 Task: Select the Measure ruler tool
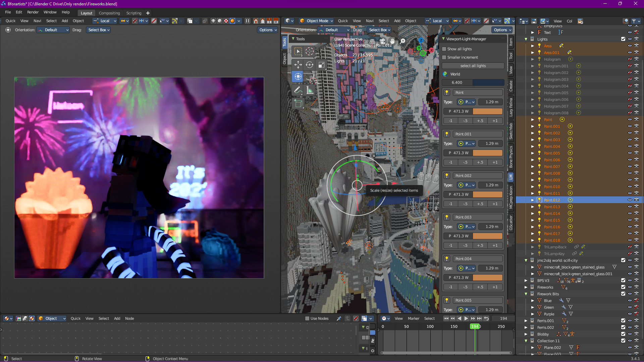[x=310, y=90]
